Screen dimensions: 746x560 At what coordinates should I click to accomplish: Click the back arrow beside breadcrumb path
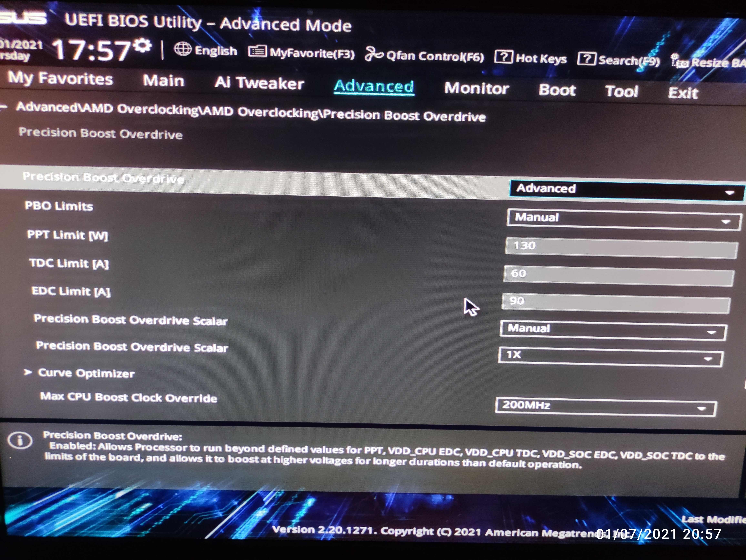click(3, 107)
